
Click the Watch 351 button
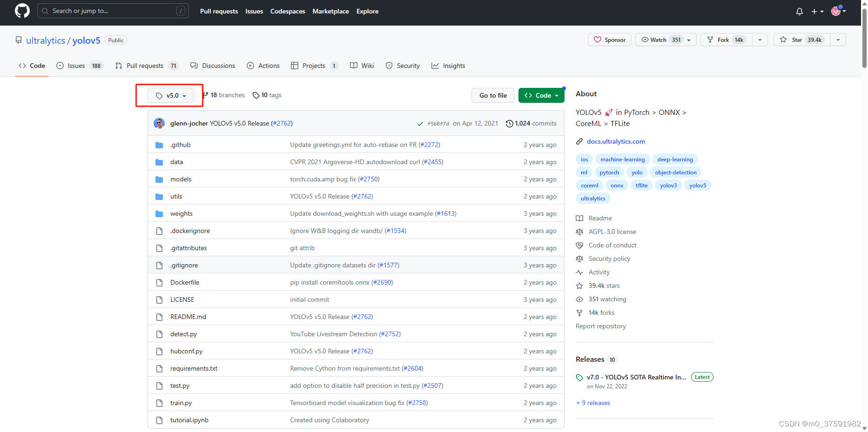point(666,40)
